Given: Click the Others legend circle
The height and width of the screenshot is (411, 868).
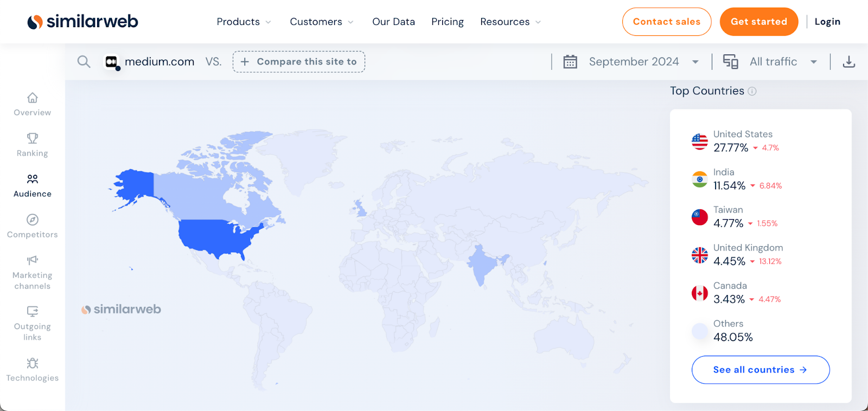Looking at the screenshot, I should pos(700,331).
